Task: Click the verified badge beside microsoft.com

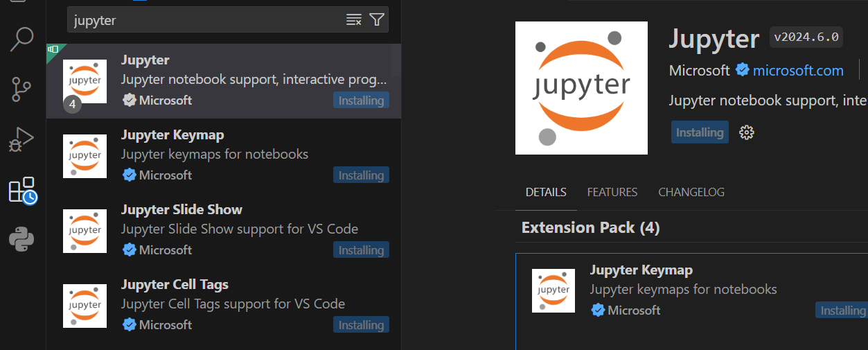Action: pos(743,70)
